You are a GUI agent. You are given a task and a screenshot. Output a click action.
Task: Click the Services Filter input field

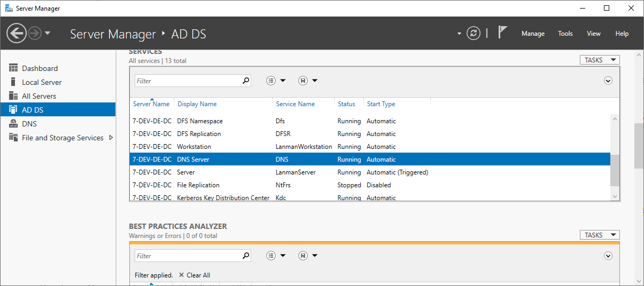coord(188,81)
